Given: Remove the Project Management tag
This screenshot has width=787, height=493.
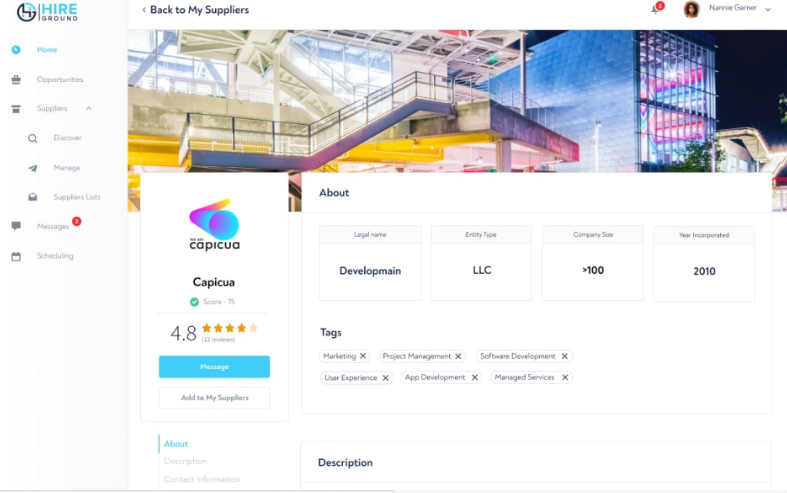Looking at the screenshot, I should 458,356.
